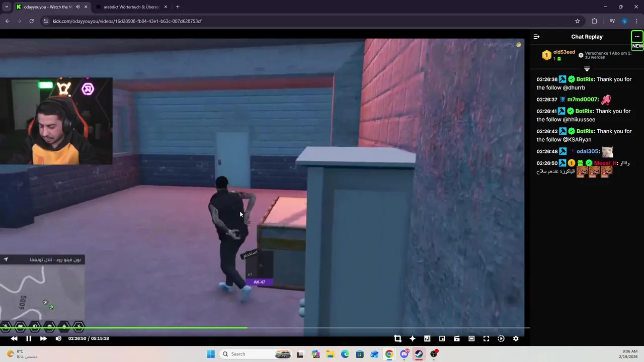Open the Chrome extensions menu
Screen dimensions: 644x362
(595, 21)
